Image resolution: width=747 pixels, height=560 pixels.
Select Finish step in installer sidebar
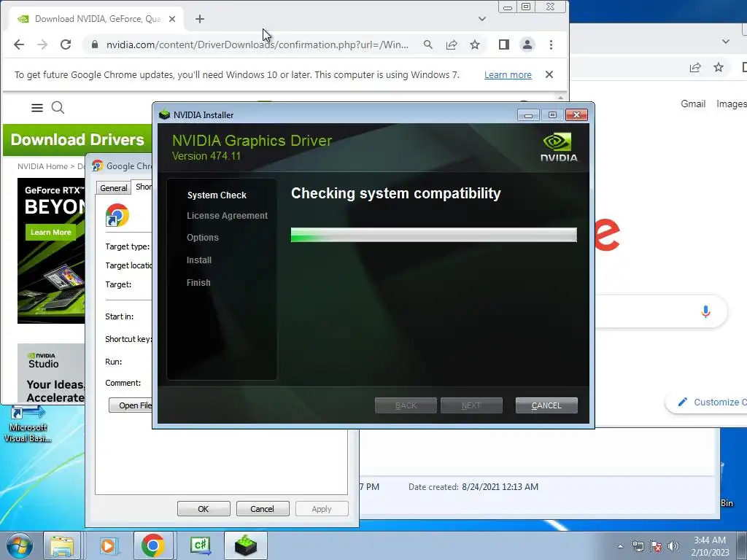(x=198, y=282)
